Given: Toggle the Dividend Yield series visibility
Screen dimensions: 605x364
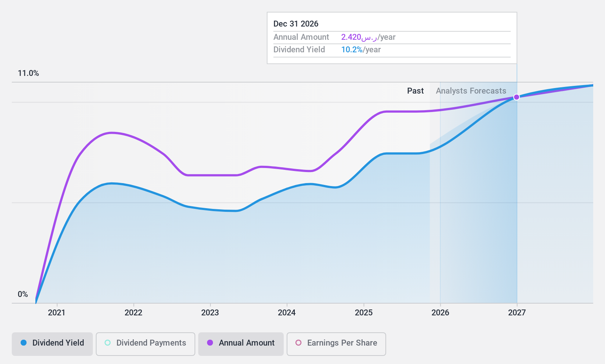Looking at the screenshot, I should (x=52, y=343).
